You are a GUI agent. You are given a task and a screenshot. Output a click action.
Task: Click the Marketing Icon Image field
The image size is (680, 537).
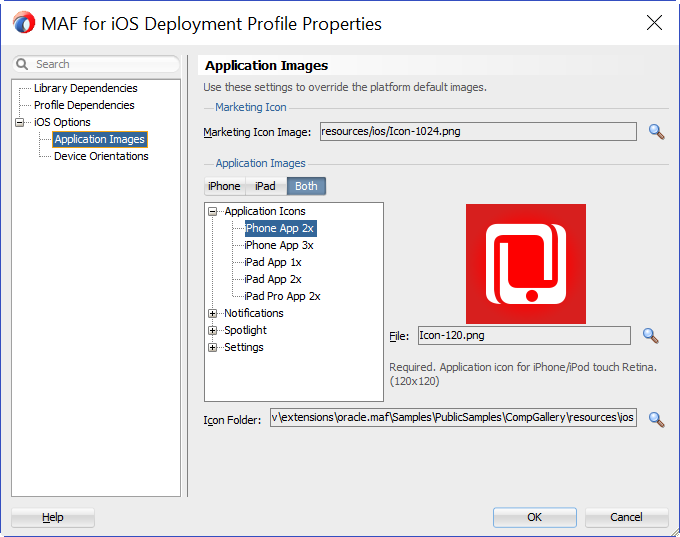coord(478,131)
